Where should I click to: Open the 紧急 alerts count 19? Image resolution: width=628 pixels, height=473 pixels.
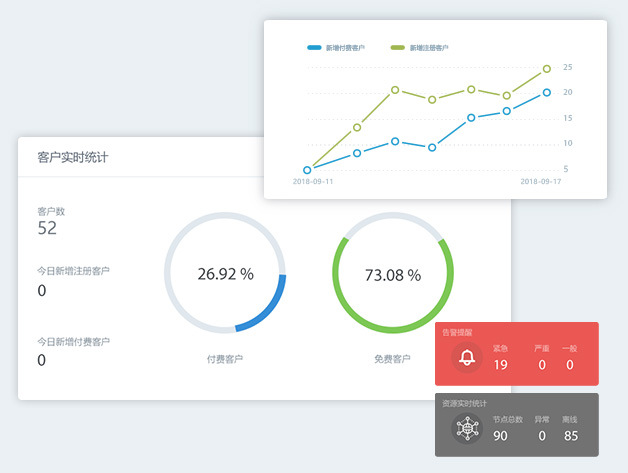[x=500, y=365]
